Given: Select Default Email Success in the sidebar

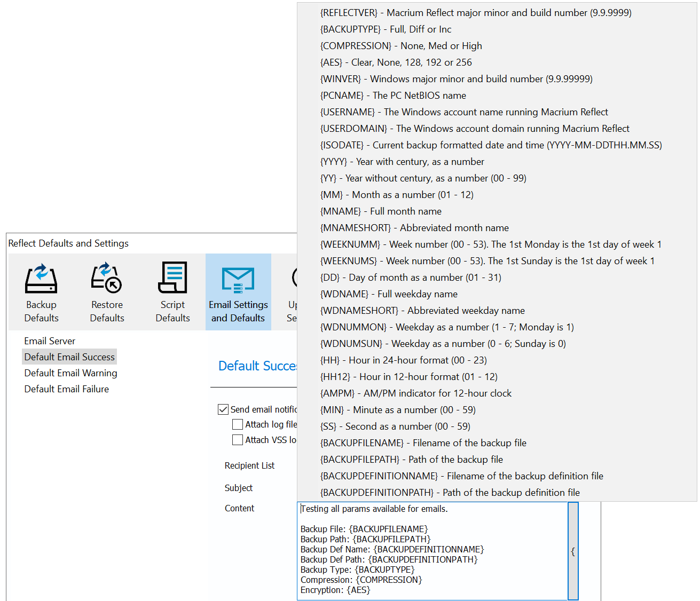Looking at the screenshot, I should 69,357.
